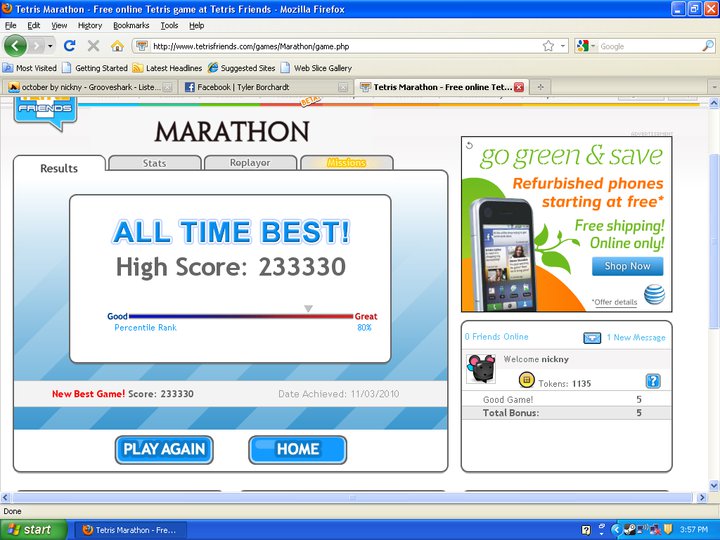Open the 1 New Message link
The image size is (720, 540).
[x=636, y=338]
